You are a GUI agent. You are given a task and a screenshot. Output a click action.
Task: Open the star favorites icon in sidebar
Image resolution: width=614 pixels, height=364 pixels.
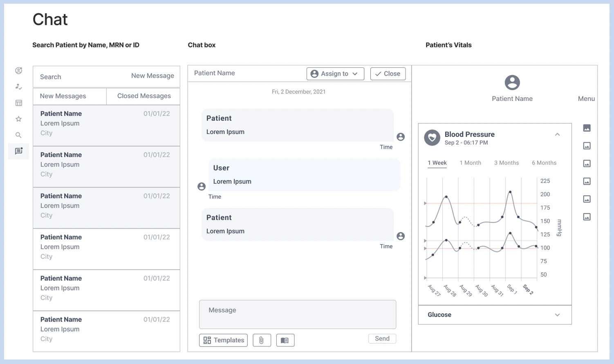click(18, 119)
